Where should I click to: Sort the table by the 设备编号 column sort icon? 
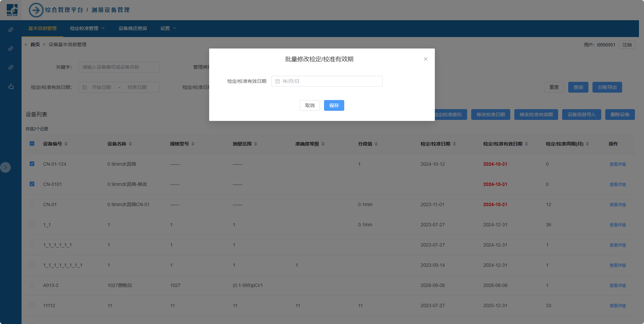(x=66, y=144)
